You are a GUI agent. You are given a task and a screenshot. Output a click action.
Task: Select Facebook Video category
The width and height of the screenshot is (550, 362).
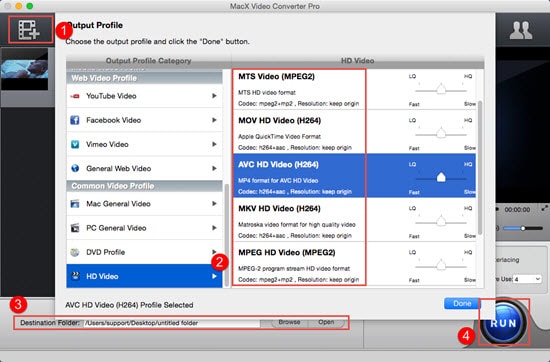click(144, 120)
